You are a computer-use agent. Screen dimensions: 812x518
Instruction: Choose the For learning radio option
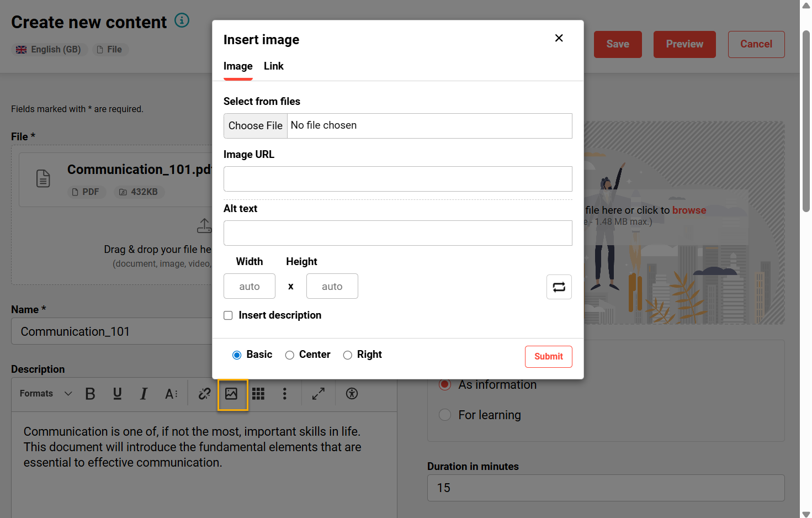point(445,415)
